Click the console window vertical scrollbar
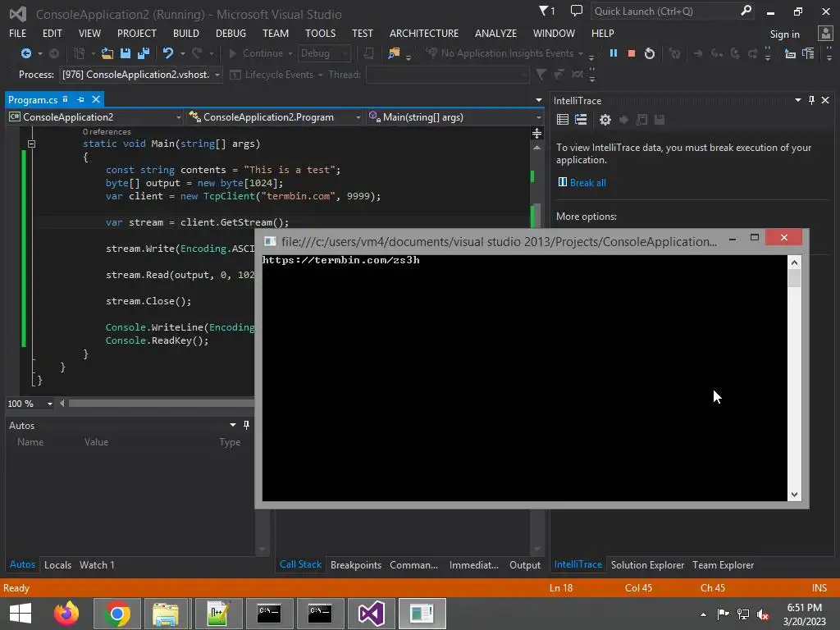This screenshot has height=630, width=840. (x=794, y=379)
